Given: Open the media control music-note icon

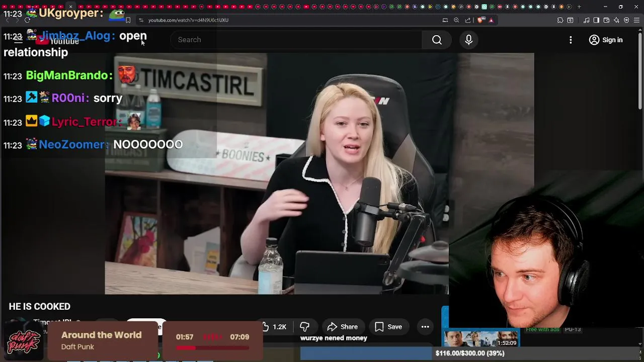Looking at the screenshot, I should tap(586, 20).
